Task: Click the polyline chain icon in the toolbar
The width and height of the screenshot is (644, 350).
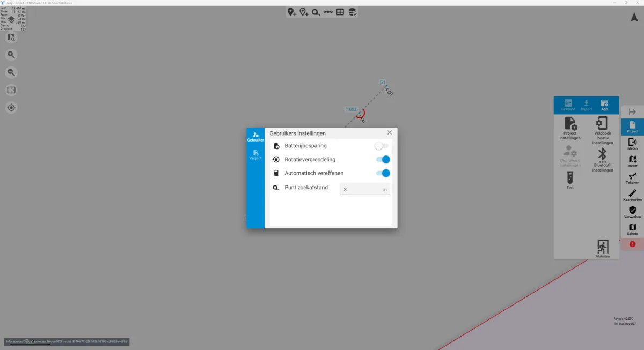Action: pos(327,12)
